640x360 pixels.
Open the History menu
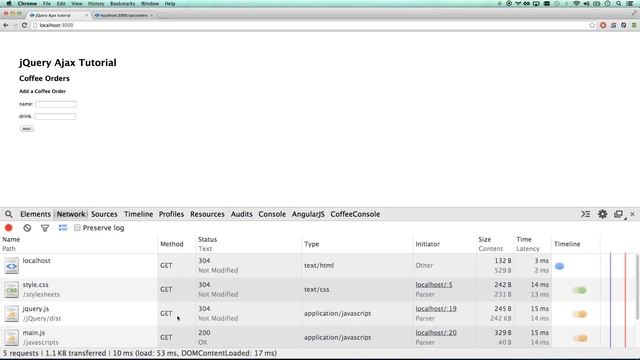(x=96, y=4)
